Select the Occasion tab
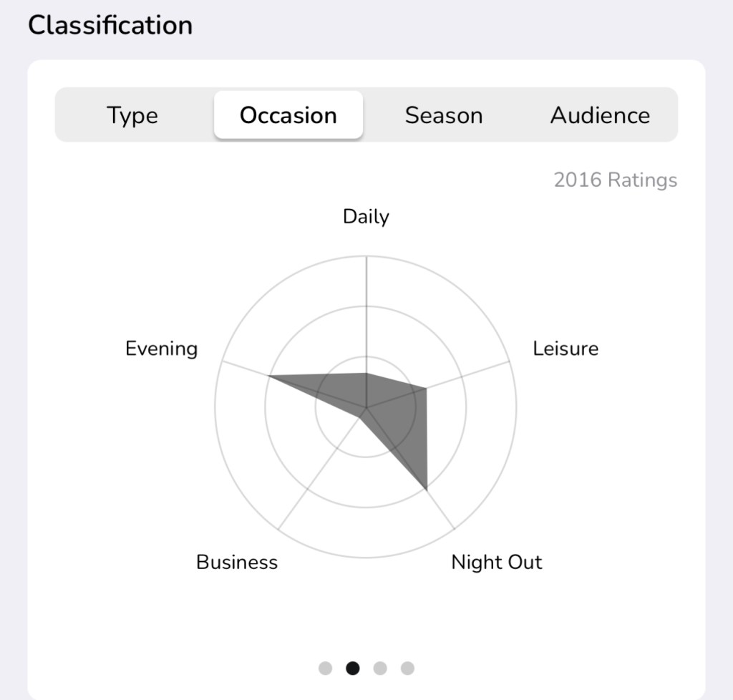Viewport: 733px width, 700px height. pos(288,115)
